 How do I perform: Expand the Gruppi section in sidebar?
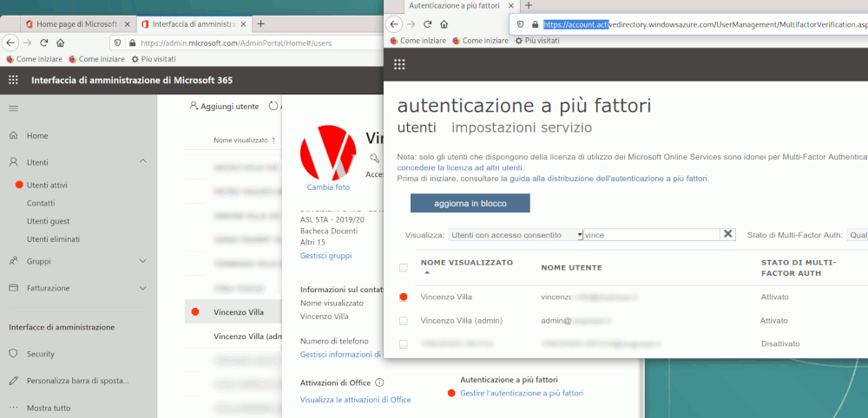(143, 261)
